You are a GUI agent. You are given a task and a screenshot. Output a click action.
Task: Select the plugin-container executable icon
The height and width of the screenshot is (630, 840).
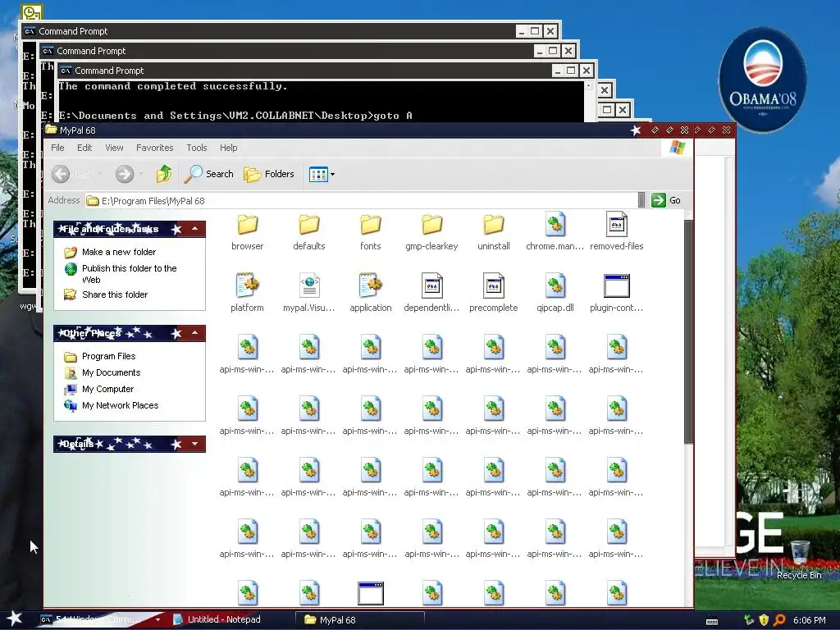[x=617, y=286]
